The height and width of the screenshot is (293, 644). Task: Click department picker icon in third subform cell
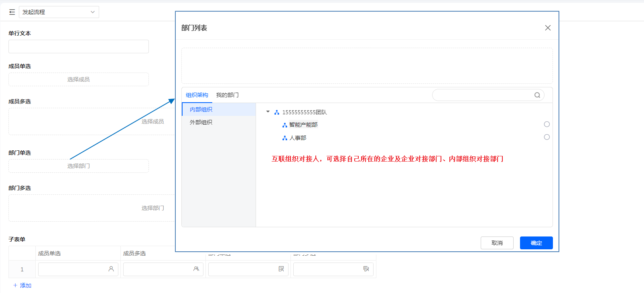coord(281,269)
